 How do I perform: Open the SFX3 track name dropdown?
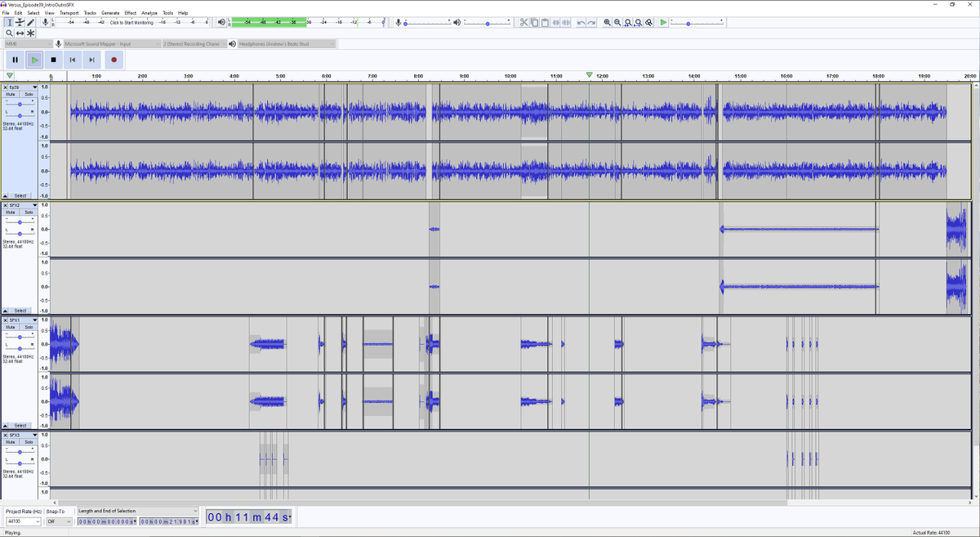pyautogui.click(x=24, y=435)
